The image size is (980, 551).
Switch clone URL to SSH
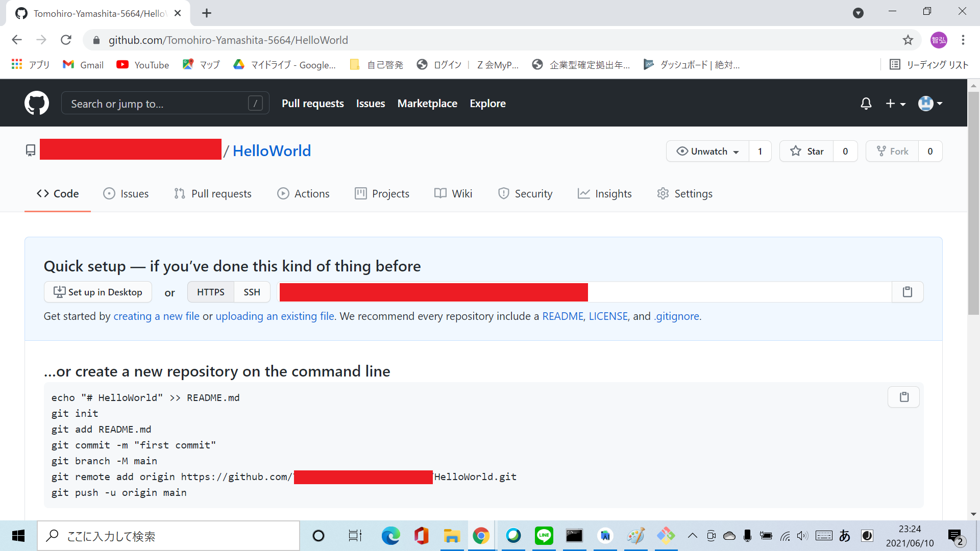point(252,292)
